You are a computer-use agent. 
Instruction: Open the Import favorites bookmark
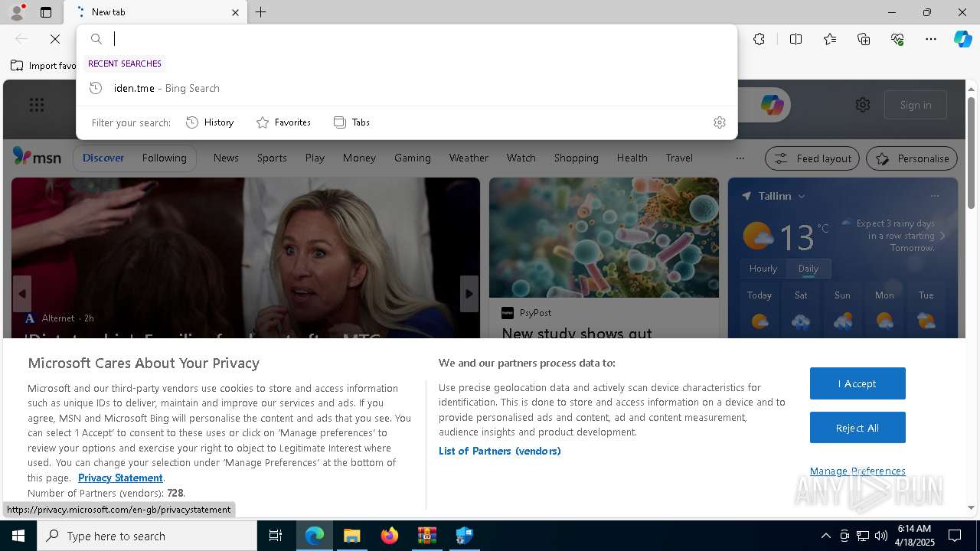[44, 65]
